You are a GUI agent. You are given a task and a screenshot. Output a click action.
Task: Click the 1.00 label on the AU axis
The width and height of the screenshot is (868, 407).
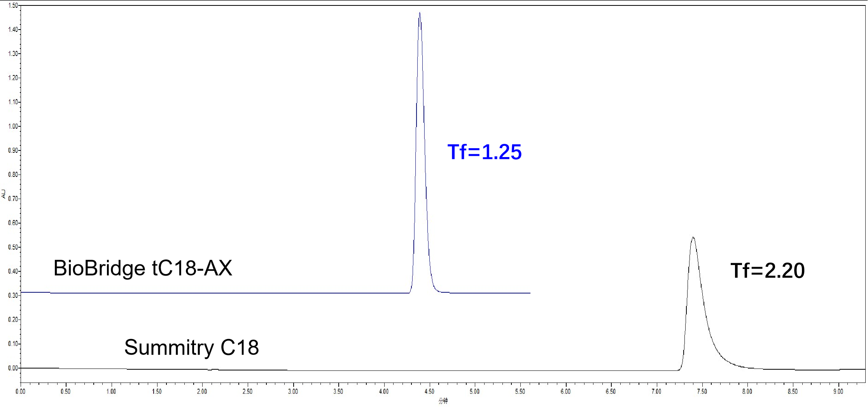click(13, 126)
